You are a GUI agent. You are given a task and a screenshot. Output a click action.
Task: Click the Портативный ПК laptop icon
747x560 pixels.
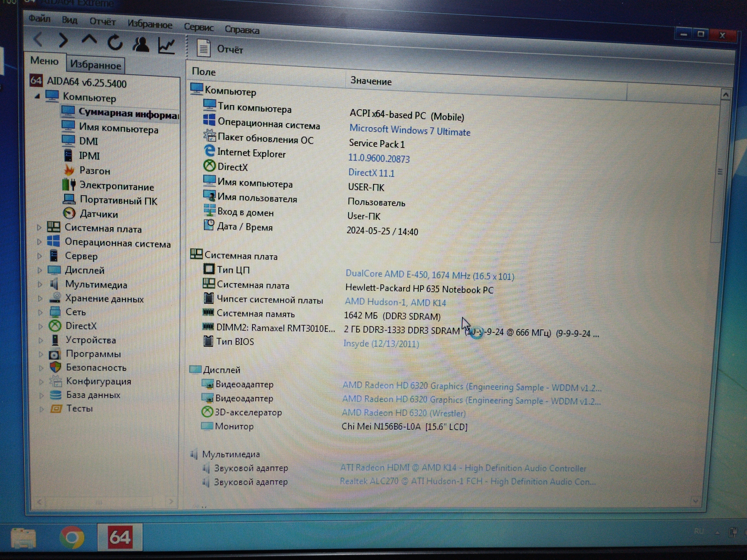(x=69, y=199)
